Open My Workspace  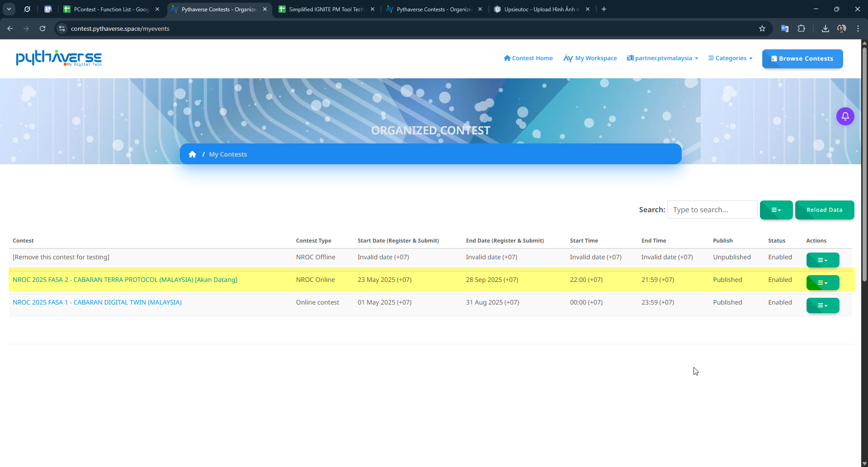(590, 58)
